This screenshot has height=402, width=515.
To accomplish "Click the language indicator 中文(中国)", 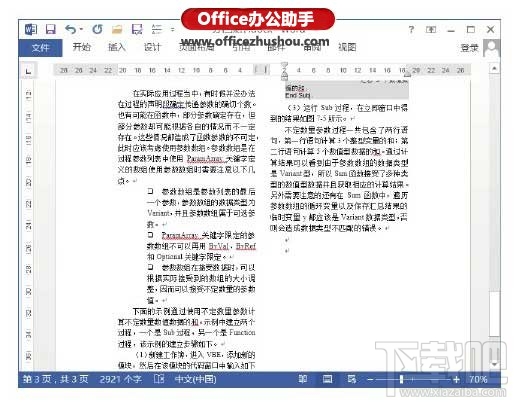I will [x=195, y=379].
